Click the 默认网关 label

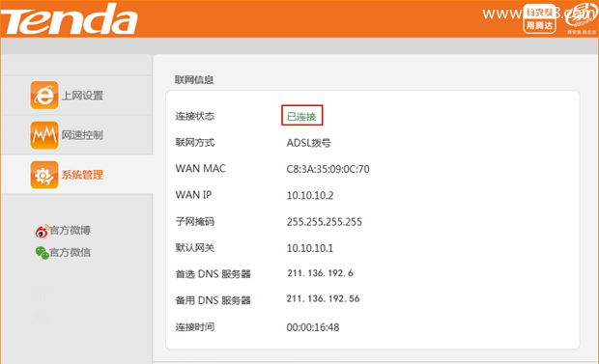pos(195,248)
